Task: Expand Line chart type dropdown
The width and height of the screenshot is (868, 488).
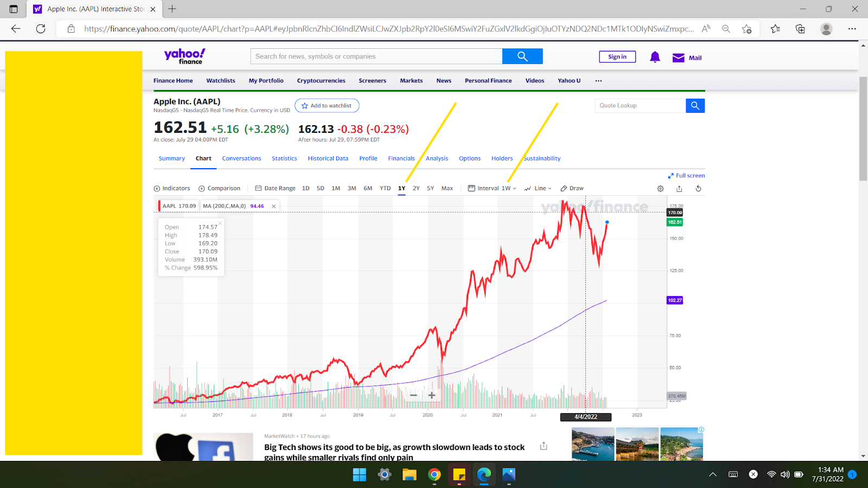Action: pos(538,189)
